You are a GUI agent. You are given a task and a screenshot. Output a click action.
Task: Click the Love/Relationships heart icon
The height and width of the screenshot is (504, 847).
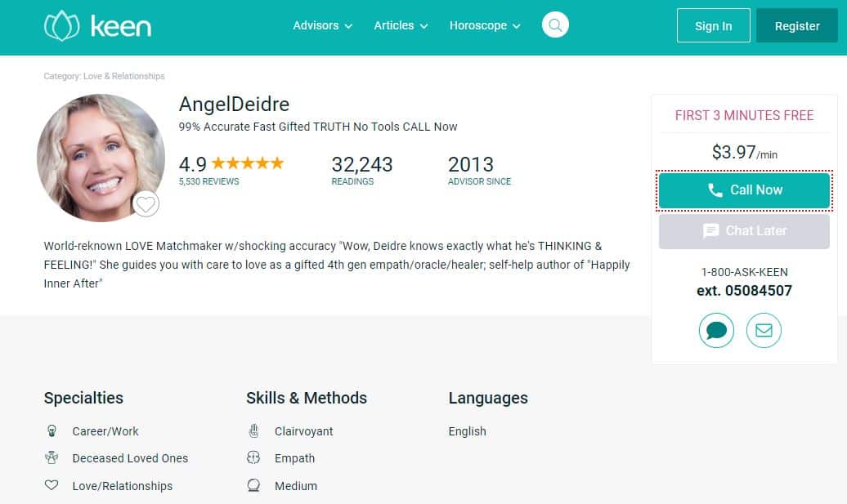tap(52, 485)
